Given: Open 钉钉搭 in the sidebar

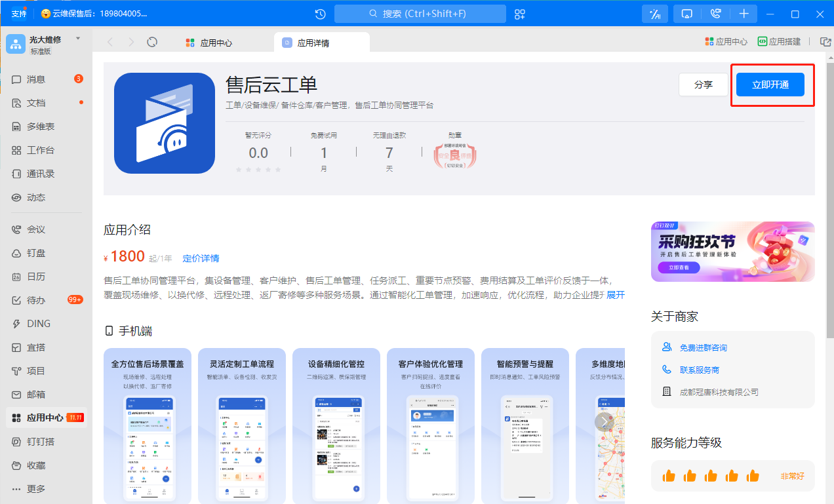Looking at the screenshot, I should (x=46, y=442).
